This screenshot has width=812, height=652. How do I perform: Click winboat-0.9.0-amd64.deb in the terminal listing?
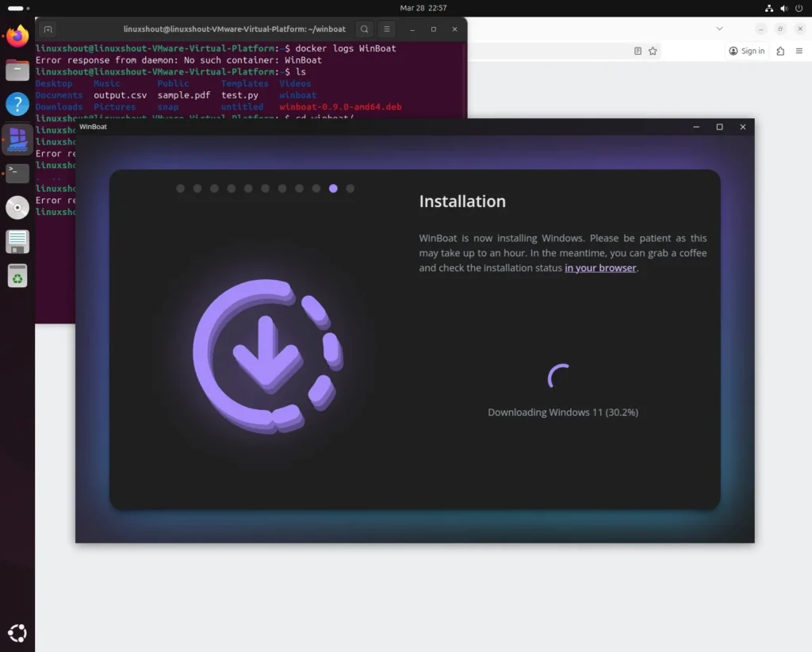point(340,106)
